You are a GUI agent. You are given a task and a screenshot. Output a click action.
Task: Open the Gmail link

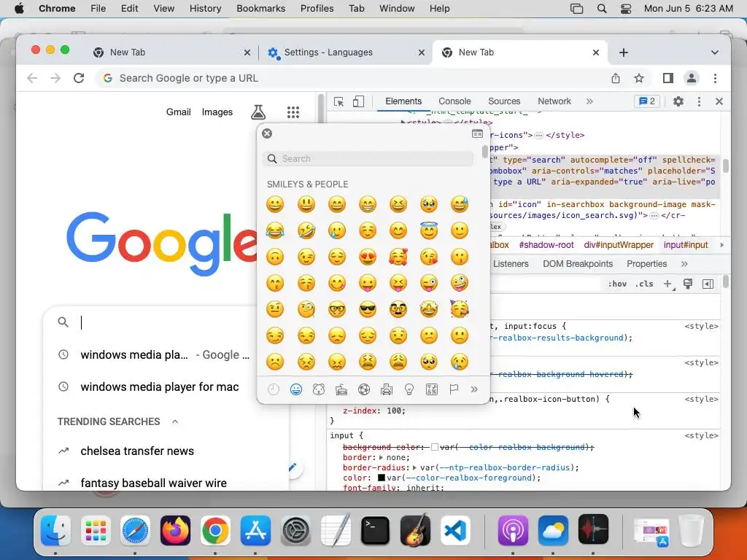tap(178, 112)
